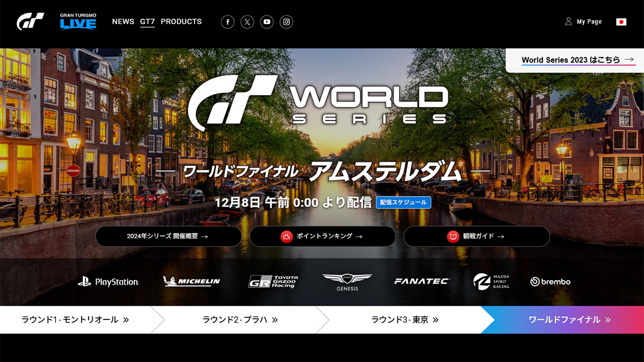Open the 観戦ガイド button
This screenshot has height=362, width=644.
point(476,236)
